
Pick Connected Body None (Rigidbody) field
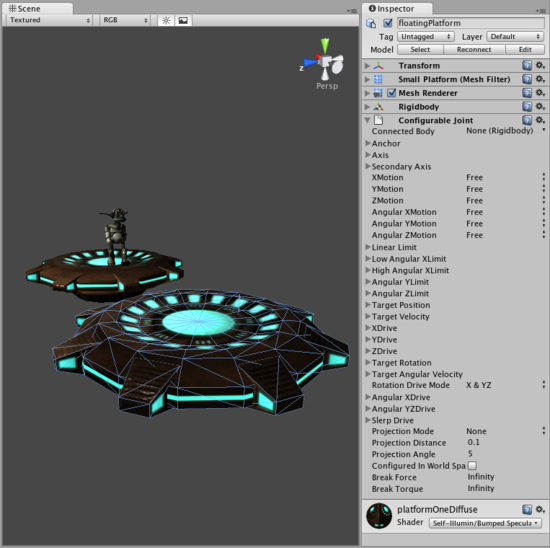click(x=505, y=131)
